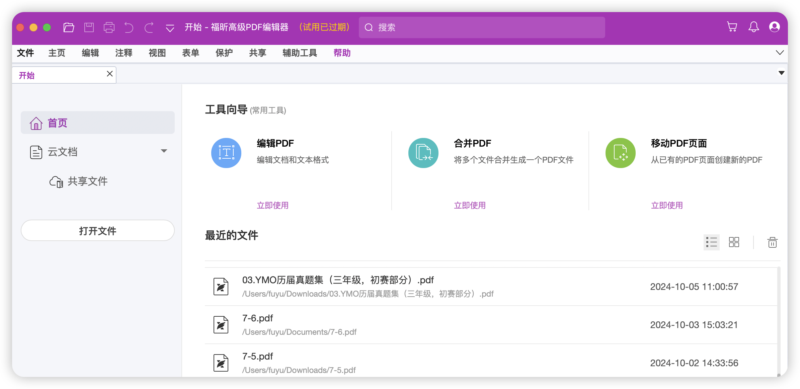Click the cloud icon beside 共享文件
The height and width of the screenshot is (389, 800).
point(56,182)
